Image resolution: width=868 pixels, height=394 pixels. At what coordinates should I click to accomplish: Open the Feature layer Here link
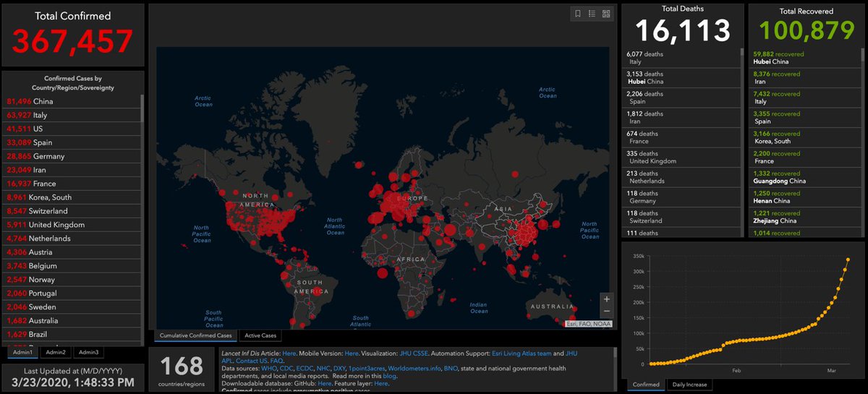pos(381,383)
